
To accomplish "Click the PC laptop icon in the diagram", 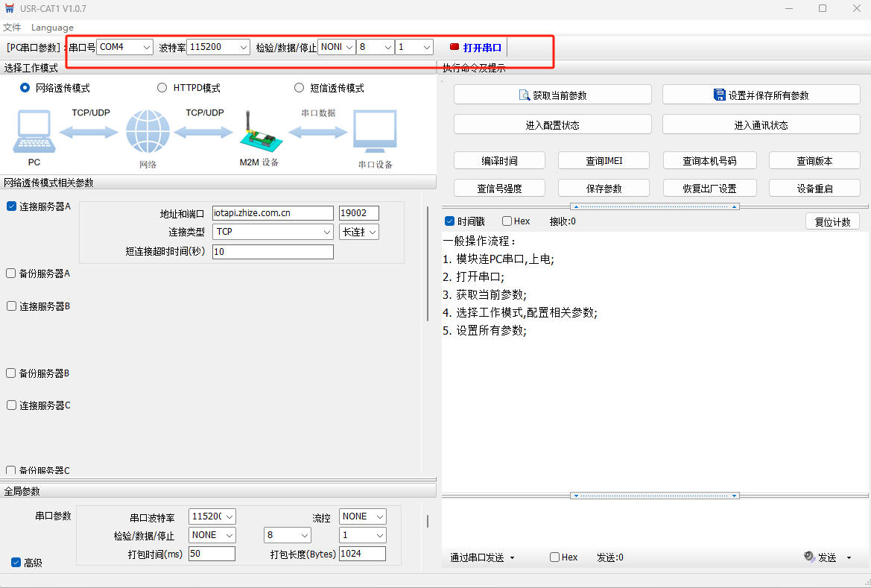I will [x=34, y=132].
